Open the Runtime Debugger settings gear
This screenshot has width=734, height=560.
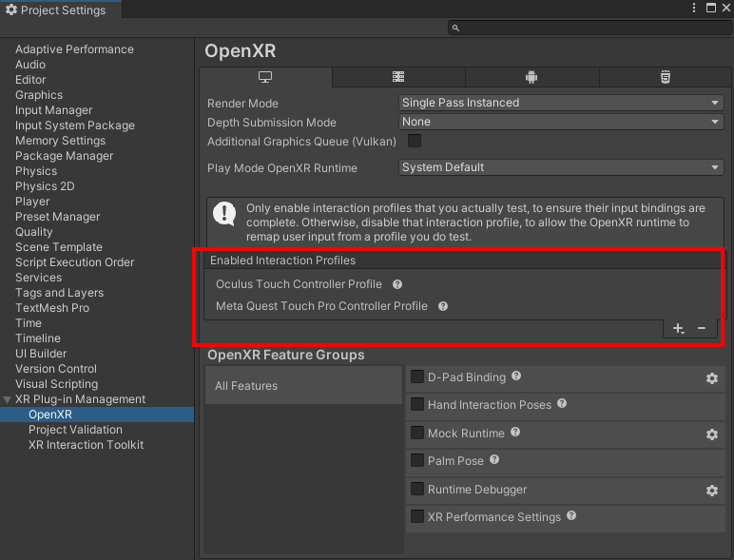click(711, 491)
